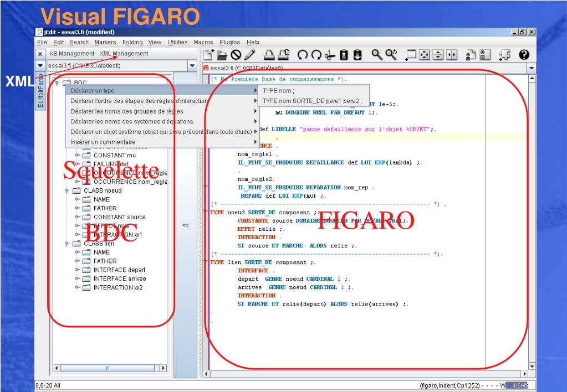Screen dimensions: 567x392
Task: Click the Close Buffer prohibited-circle icon
Action: pos(236,55)
